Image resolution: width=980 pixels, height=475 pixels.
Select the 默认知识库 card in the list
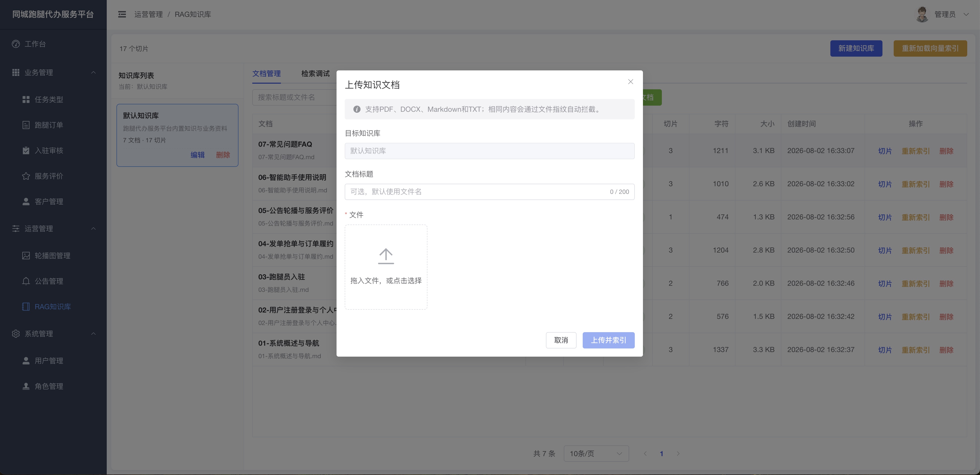coord(177,135)
